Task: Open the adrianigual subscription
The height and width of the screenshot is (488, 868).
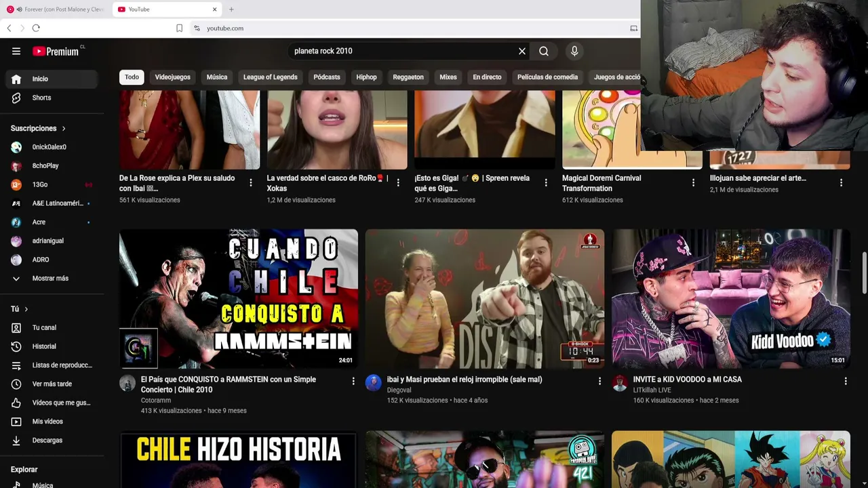Action: [x=52, y=241]
